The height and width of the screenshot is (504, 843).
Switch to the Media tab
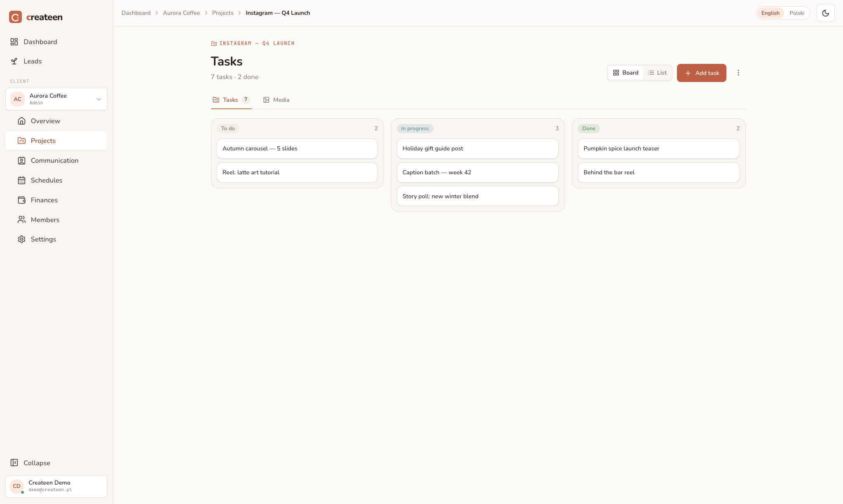point(276,100)
